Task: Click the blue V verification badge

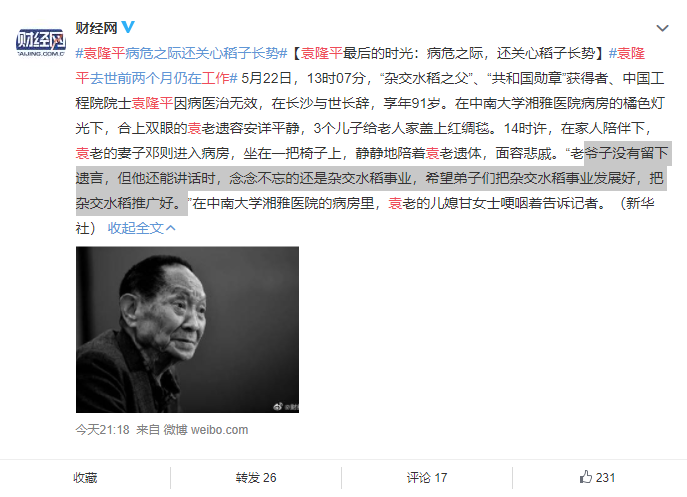Action: click(x=128, y=27)
